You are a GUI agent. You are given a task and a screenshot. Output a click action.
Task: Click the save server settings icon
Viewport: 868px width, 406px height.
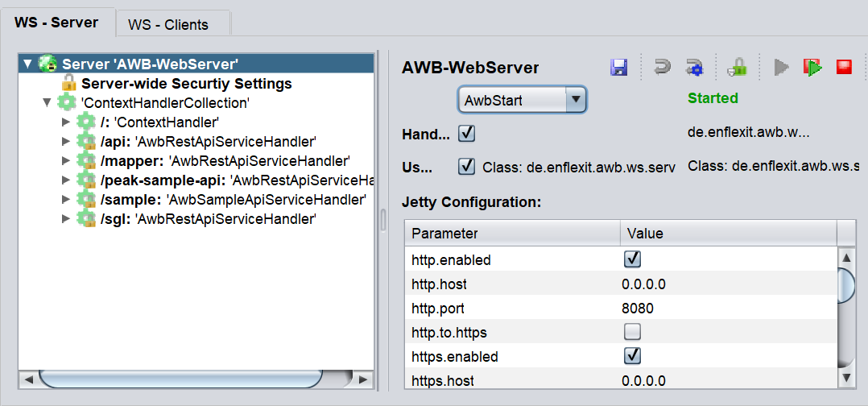[x=618, y=68]
